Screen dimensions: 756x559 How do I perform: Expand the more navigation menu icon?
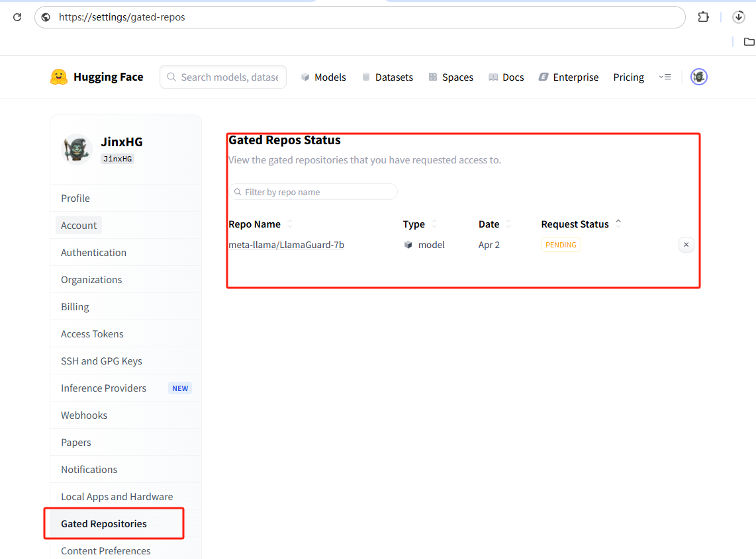[x=665, y=77]
